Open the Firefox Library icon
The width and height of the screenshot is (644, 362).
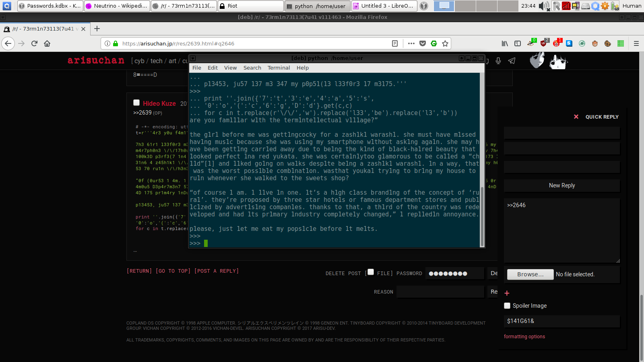[505, 43]
